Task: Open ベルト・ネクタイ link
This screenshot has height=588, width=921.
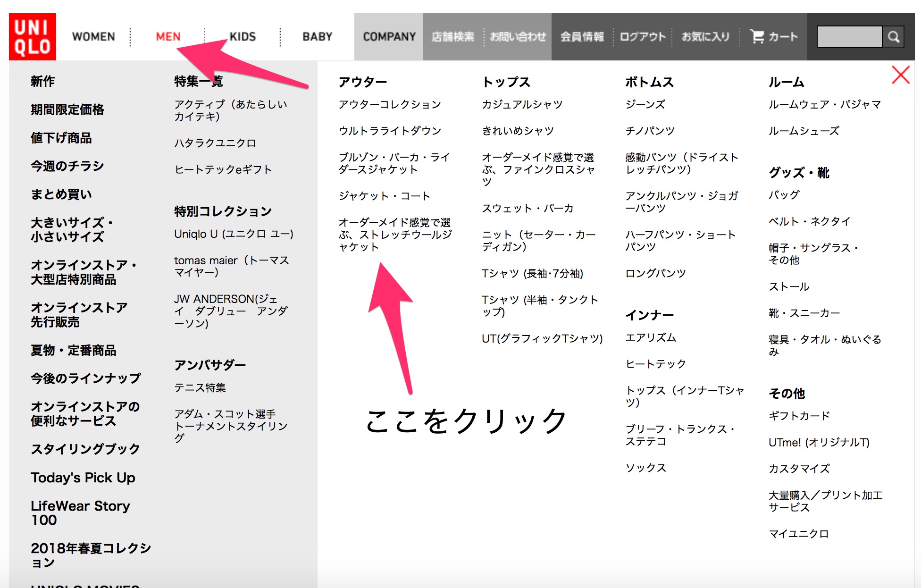Action: point(810,221)
